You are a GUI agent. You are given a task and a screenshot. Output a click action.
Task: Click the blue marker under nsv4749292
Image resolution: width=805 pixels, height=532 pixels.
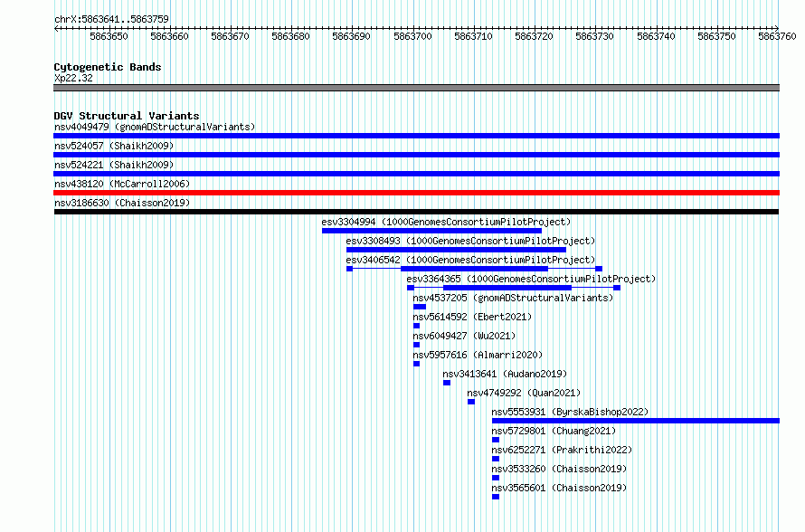(471, 402)
